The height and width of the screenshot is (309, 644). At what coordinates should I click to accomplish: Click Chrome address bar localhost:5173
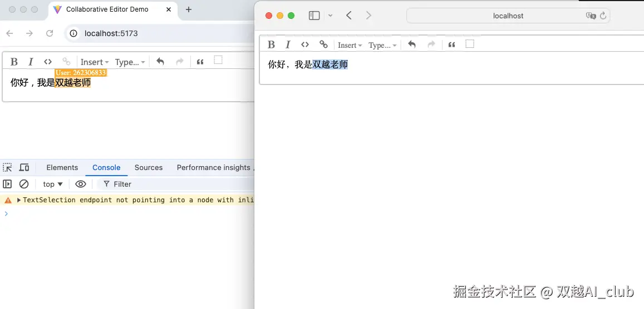point(111,33)
